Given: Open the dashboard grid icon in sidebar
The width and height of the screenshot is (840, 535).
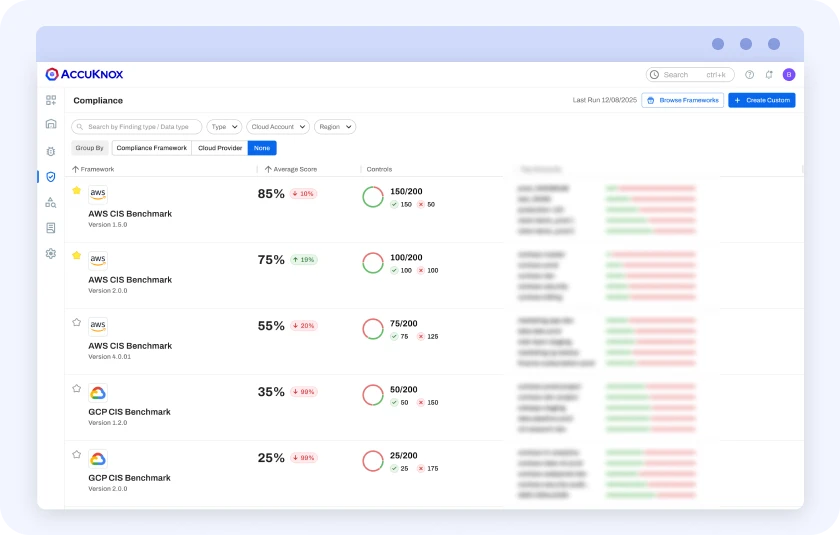Looking at the screenshot, I should click(x=51, y=100).
